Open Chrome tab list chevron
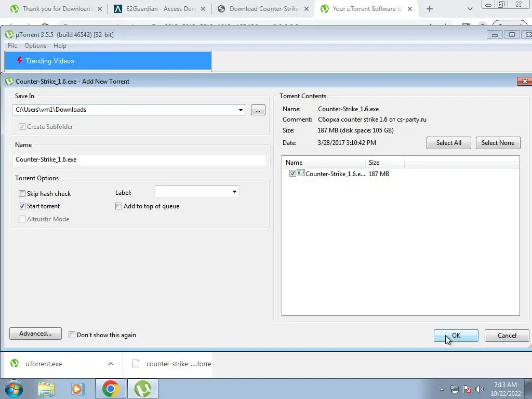This screenshot has width=532, height=399. tap(470, 9)
